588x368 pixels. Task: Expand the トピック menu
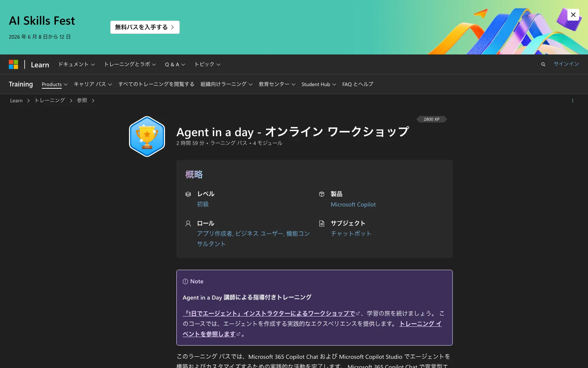[x=208, y=64]
